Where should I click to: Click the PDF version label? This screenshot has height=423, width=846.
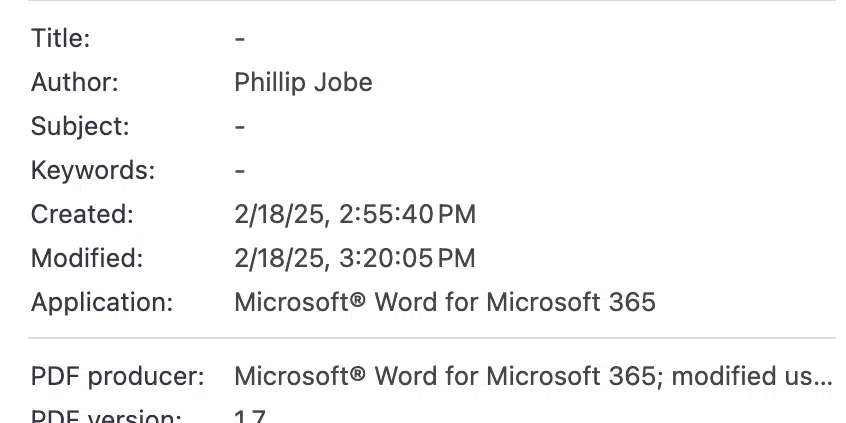(x=106, y=417)
